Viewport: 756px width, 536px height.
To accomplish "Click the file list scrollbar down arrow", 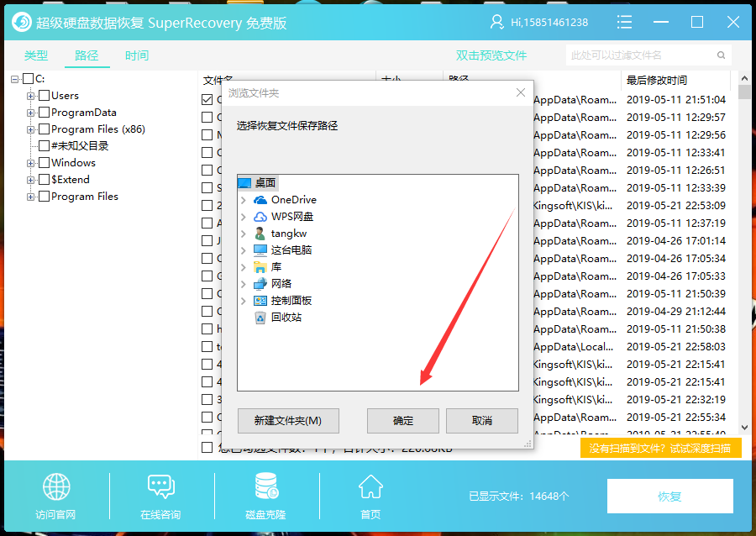I will click(x=744, y=427).
